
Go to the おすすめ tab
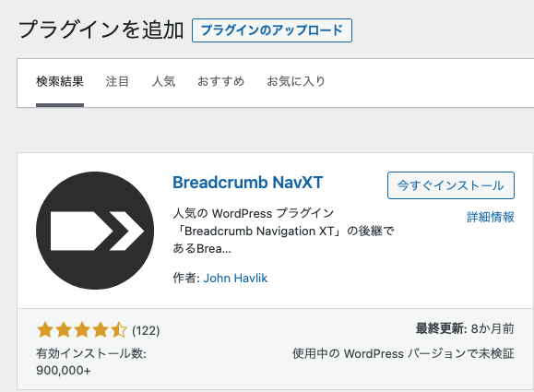click(221, 82)
